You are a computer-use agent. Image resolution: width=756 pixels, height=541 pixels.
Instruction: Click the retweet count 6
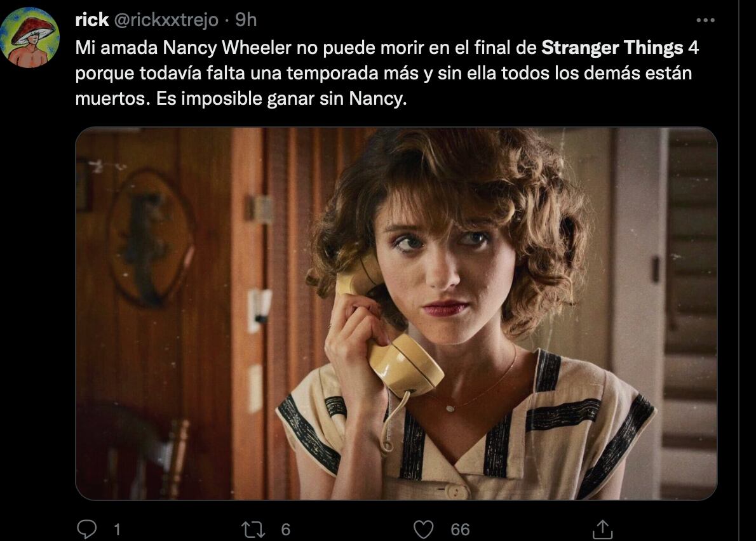285,530
